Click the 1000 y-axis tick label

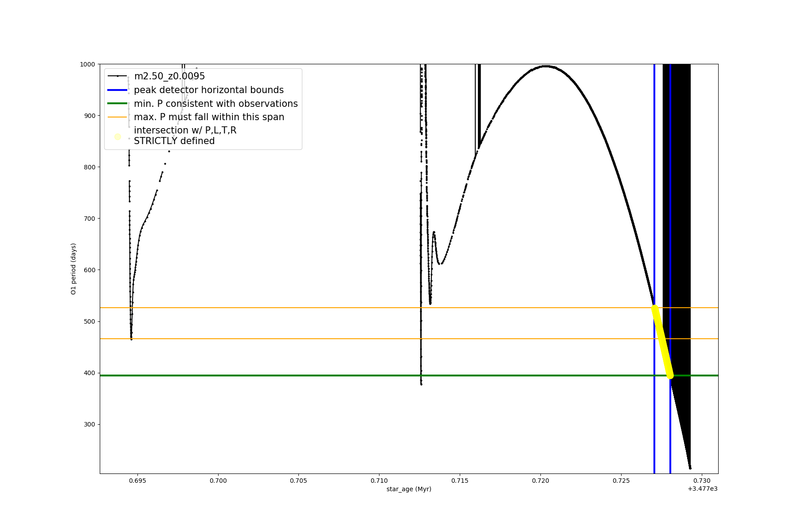point(87,64)
